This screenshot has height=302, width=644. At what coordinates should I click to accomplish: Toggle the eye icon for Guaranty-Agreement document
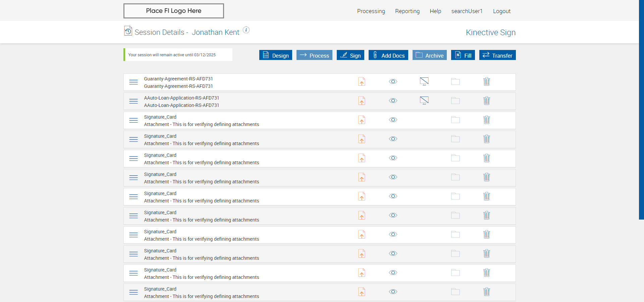tap(393, 82)
